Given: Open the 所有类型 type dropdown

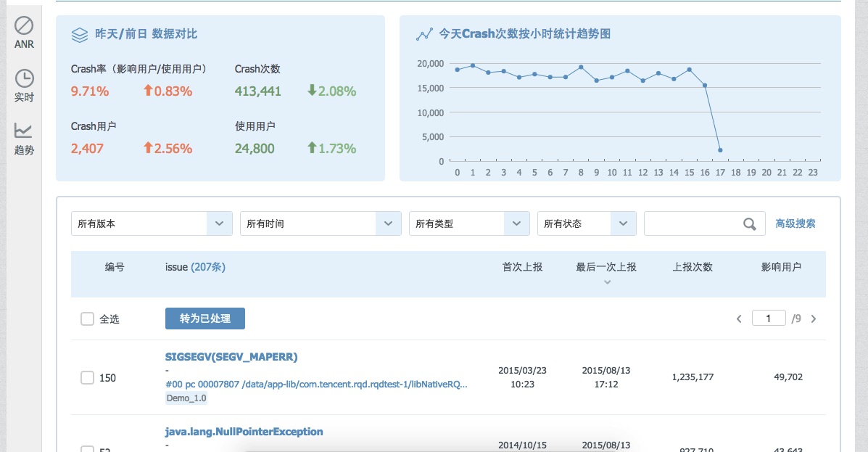Looking at the screenshot, I should pyautogui.click(x=516, y=224).
